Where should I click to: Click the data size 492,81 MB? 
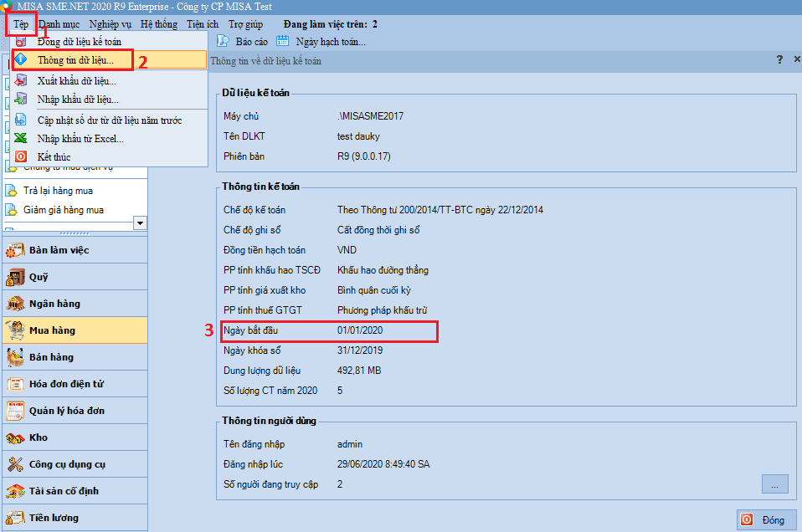click(359, 371)
